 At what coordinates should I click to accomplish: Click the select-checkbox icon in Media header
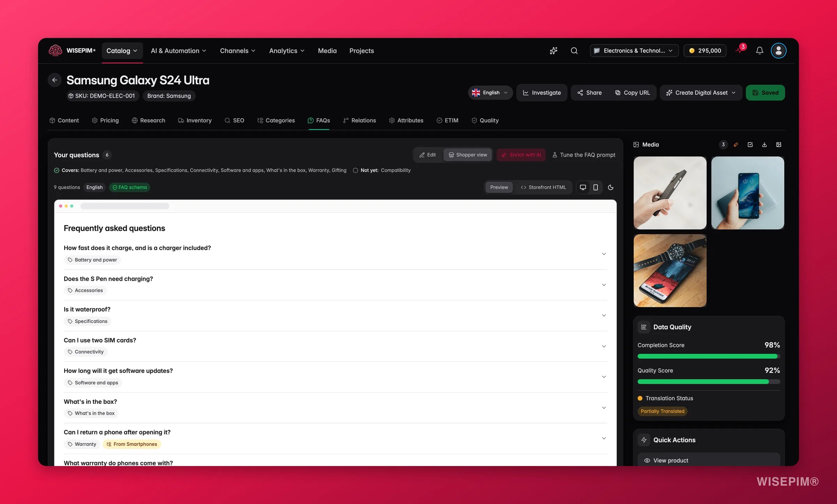tap(750, 144)
